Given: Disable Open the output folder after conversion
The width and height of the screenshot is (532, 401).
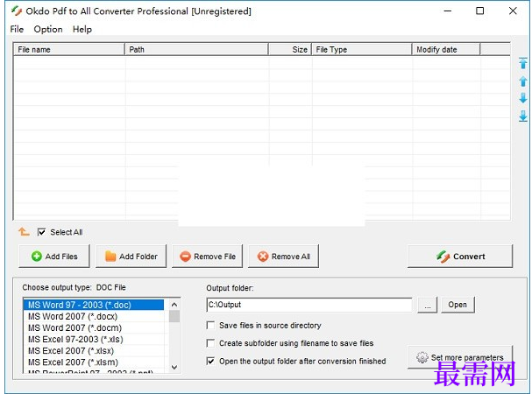Looking at the screenshot, I should tap(210, 361).
